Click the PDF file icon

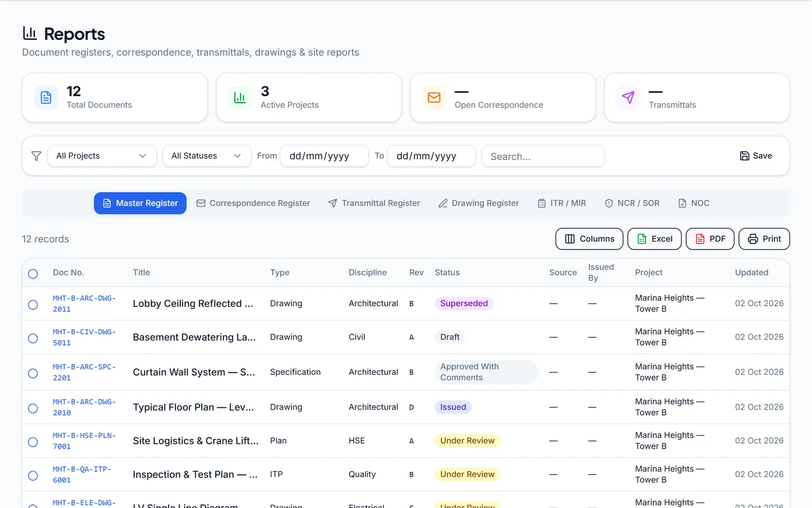pyautogui.click(x=700, y=239)
